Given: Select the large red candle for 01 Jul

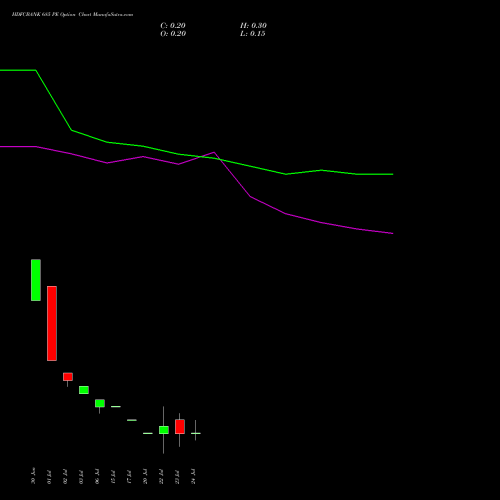Looking at the screenshot, I should click(x=52, y=323).
